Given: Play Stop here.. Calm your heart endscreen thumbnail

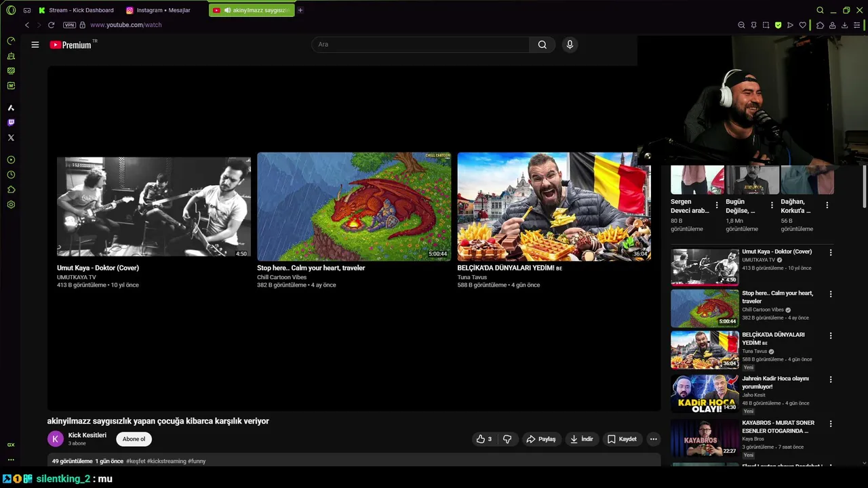Looking at the screenshot, I should tap(354, 206).
